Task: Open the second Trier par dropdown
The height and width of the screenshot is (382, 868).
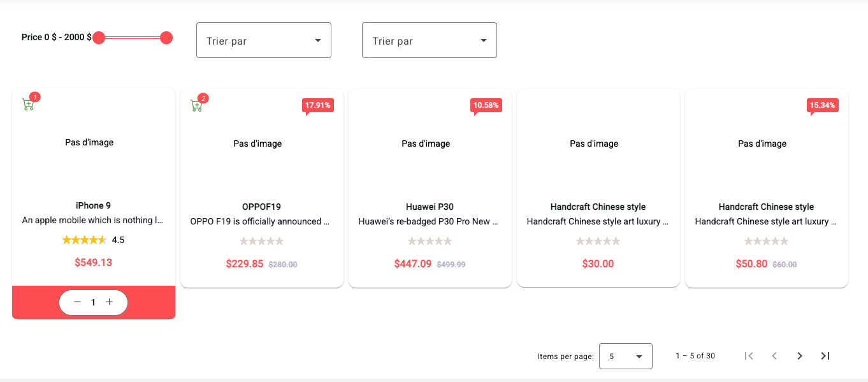Action: tap(429, 41)
